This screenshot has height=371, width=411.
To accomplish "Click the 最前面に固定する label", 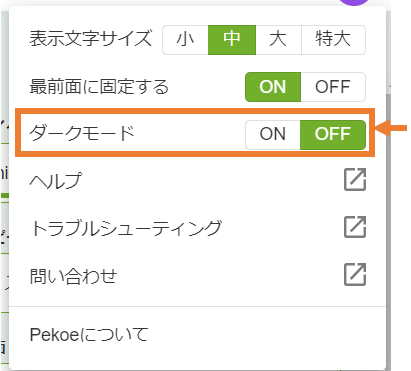I will pyautogui.click(x=99, y=87).
